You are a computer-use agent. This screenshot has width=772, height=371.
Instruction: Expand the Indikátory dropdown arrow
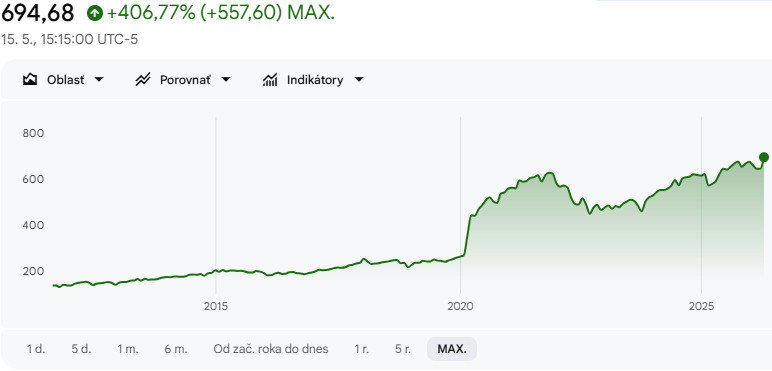(x=359, y=80)
